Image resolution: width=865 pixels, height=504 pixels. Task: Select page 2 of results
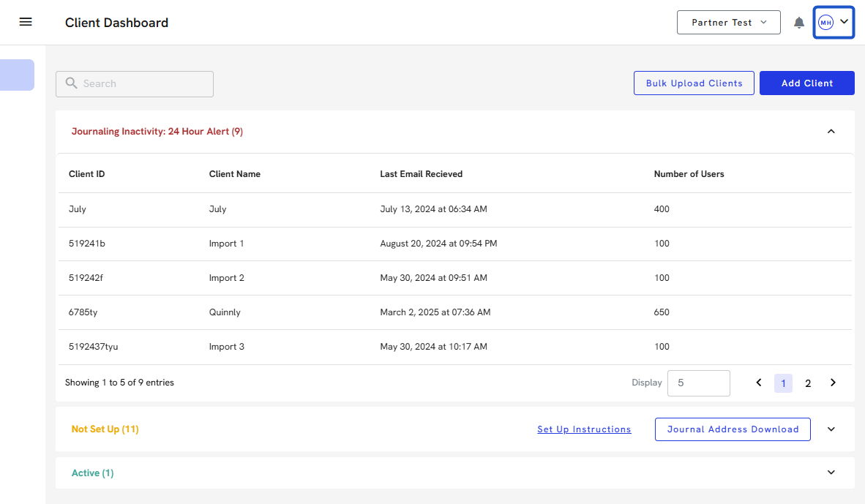pos(808,383)
